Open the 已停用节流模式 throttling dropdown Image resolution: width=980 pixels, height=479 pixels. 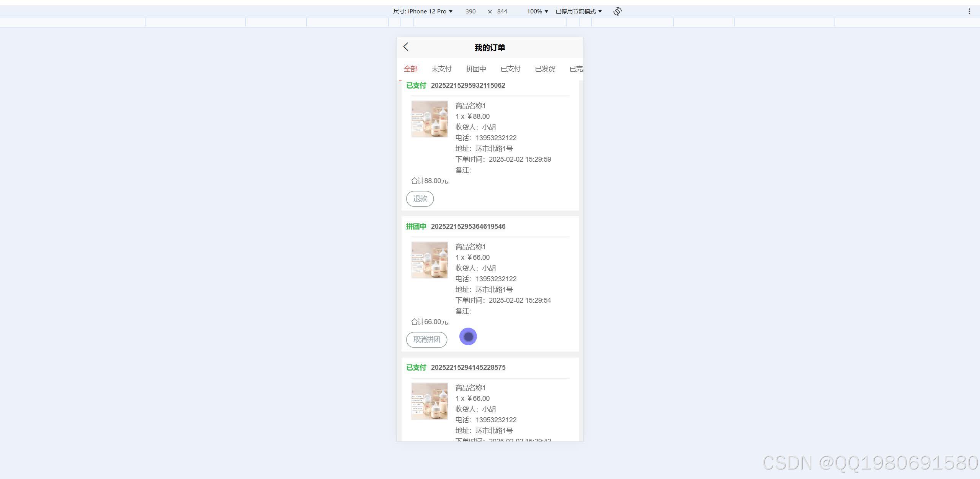pyautogui.click(x=577, y=11)
